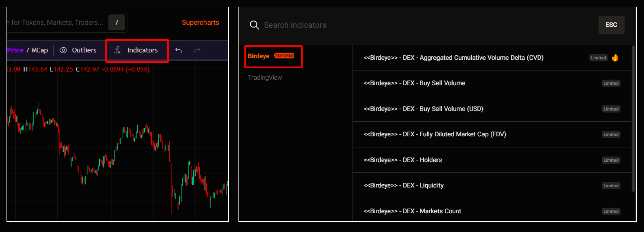644x232 pixels.
Task: Open the Supercharts link
Action: pos(200,22)
